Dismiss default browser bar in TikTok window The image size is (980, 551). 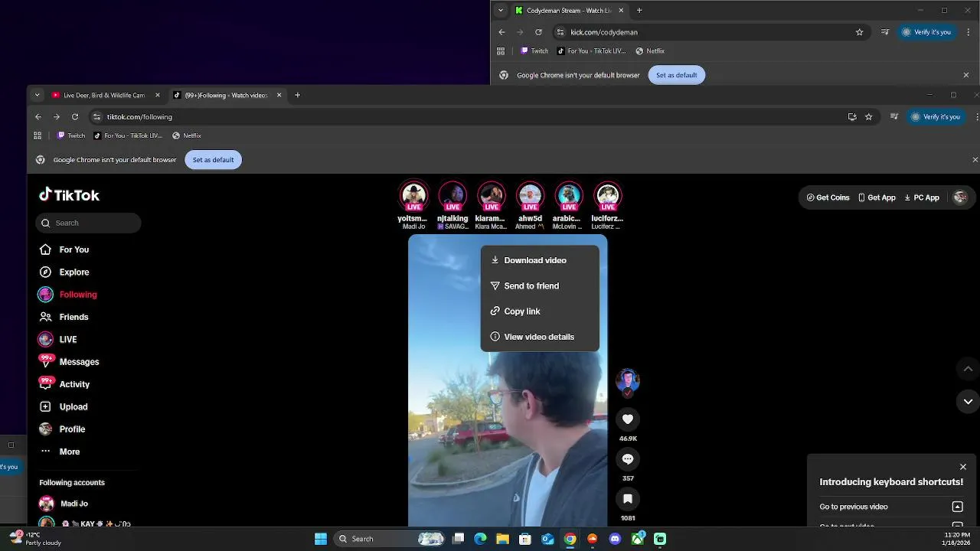click(x=975, y=160)
